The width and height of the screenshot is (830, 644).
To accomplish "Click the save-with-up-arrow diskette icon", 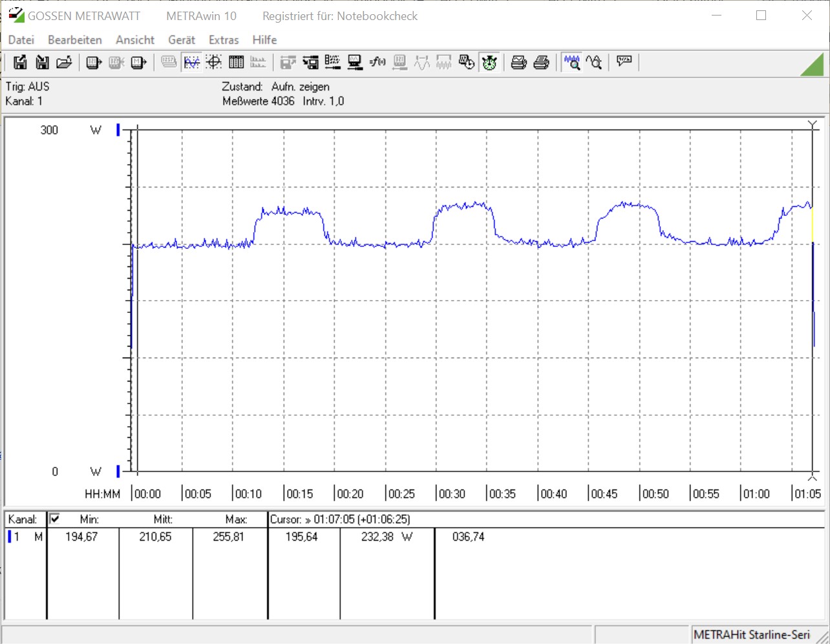I will pos(20,62).
